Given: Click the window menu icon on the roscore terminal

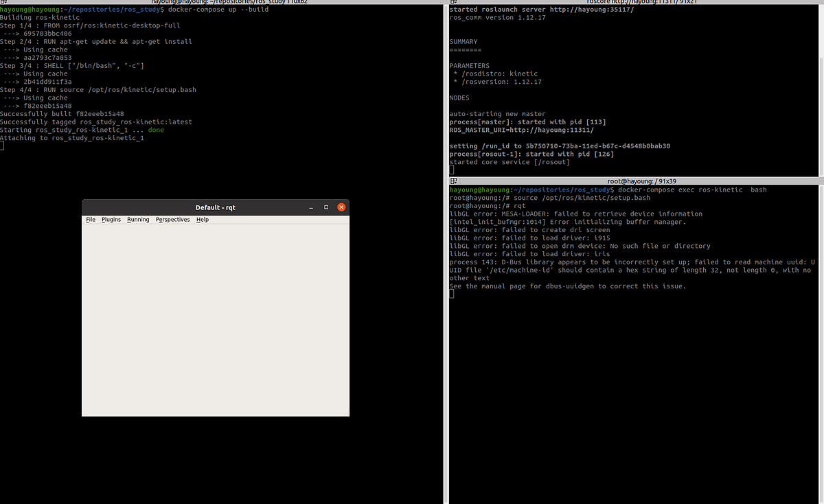Looking at the screenshot, I should pyautogui.click(x=453, y=2).
